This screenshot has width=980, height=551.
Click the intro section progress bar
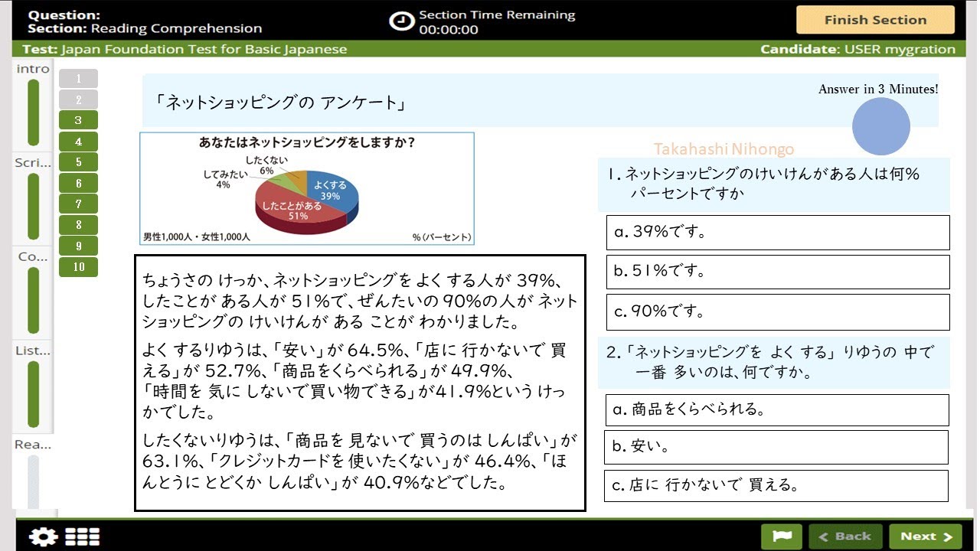tap(33, 112)
